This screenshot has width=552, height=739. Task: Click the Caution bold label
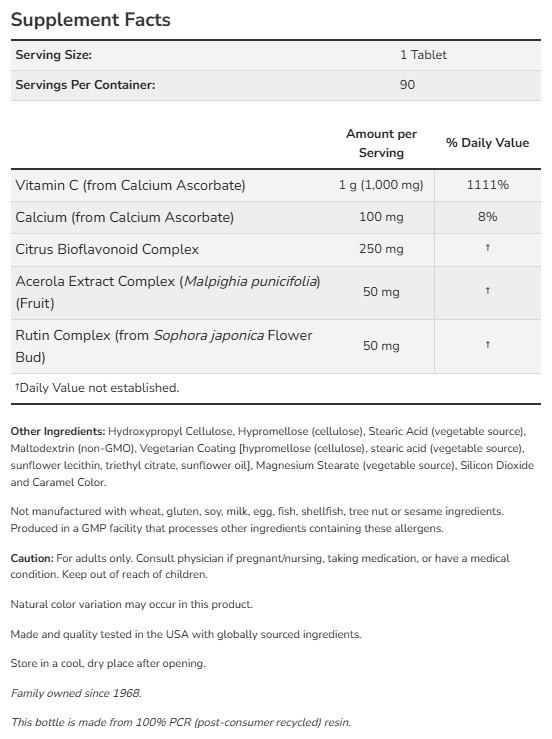click(32, 558)
